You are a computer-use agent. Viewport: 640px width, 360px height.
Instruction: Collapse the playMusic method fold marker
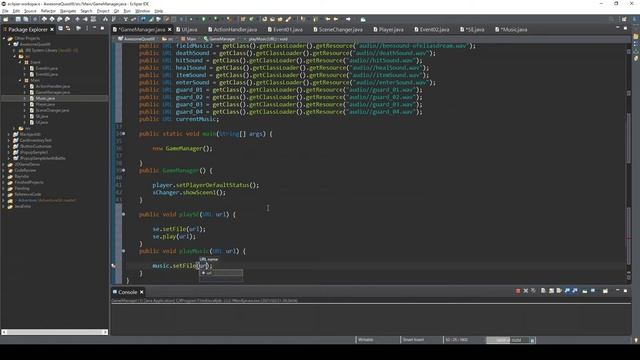point(124,251)
